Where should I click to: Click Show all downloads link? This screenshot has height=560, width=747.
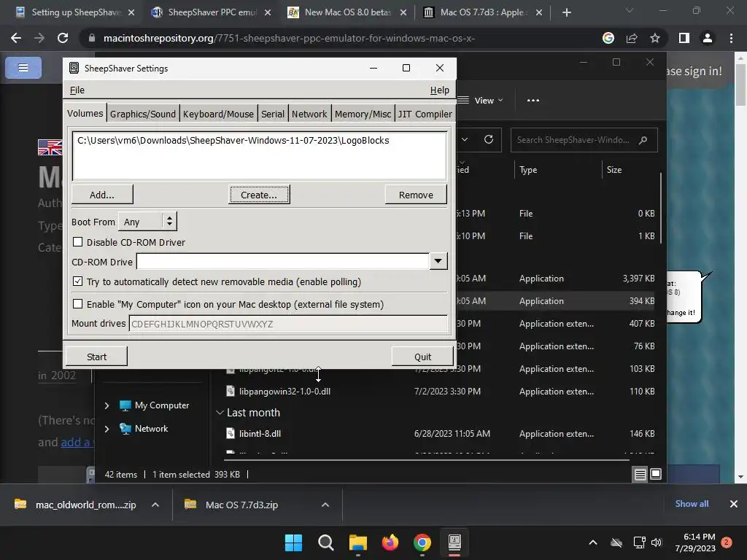coord(692,504)
